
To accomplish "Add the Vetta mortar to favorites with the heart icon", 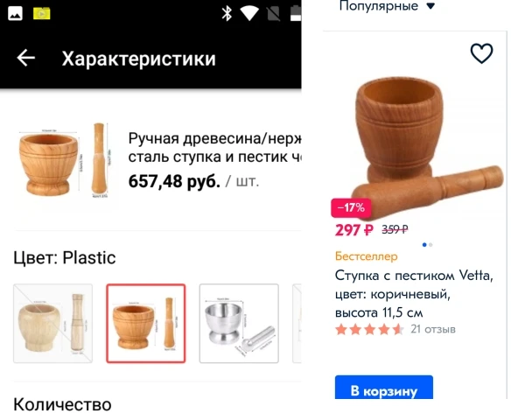I will coord(481,52).
